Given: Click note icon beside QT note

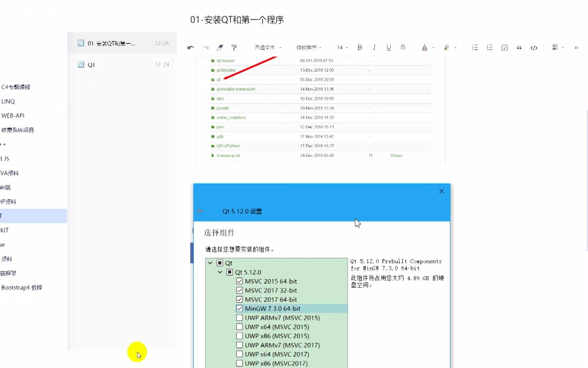Looking at the screenshot, I should pos(81,64).
